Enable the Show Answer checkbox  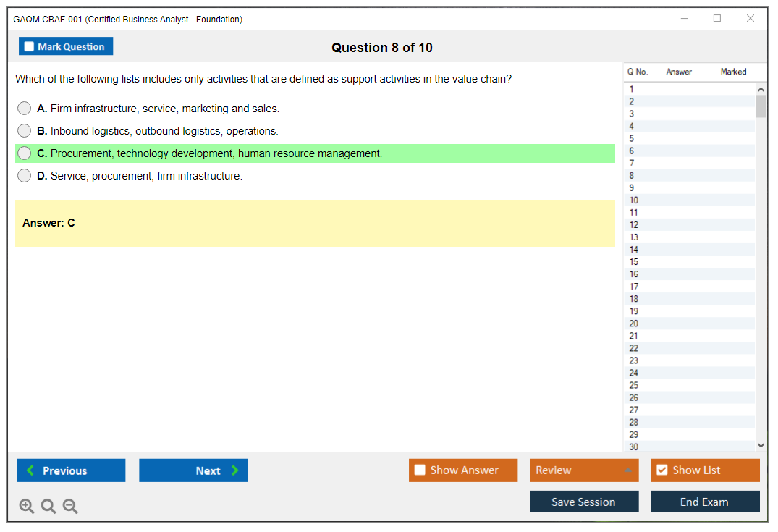[x=420, y=470]
